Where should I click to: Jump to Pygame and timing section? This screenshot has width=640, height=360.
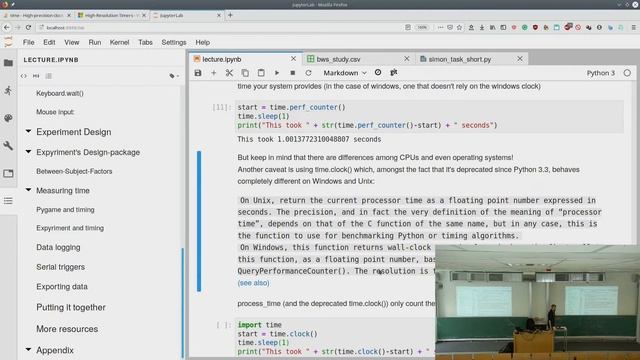(65, 210)
